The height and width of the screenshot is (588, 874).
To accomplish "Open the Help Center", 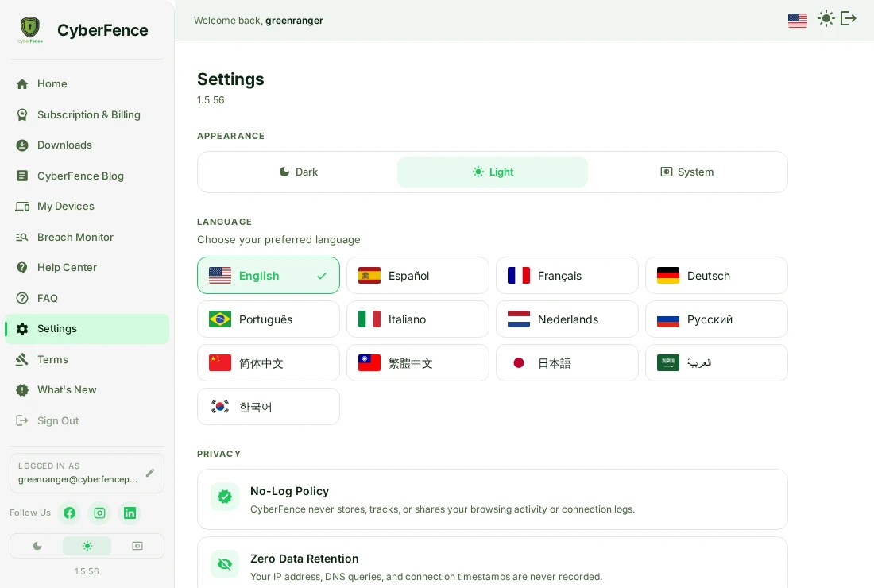I will pos(87,268).
